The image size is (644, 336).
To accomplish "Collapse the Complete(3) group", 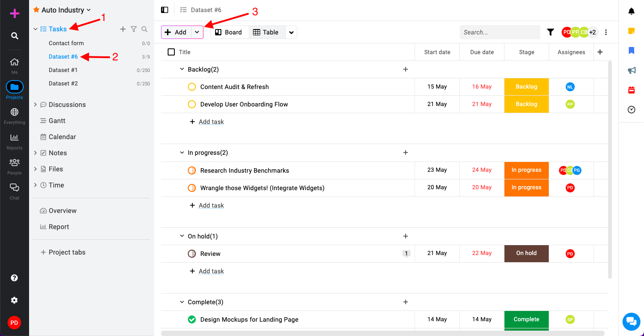I will click(x=182, y=302).
